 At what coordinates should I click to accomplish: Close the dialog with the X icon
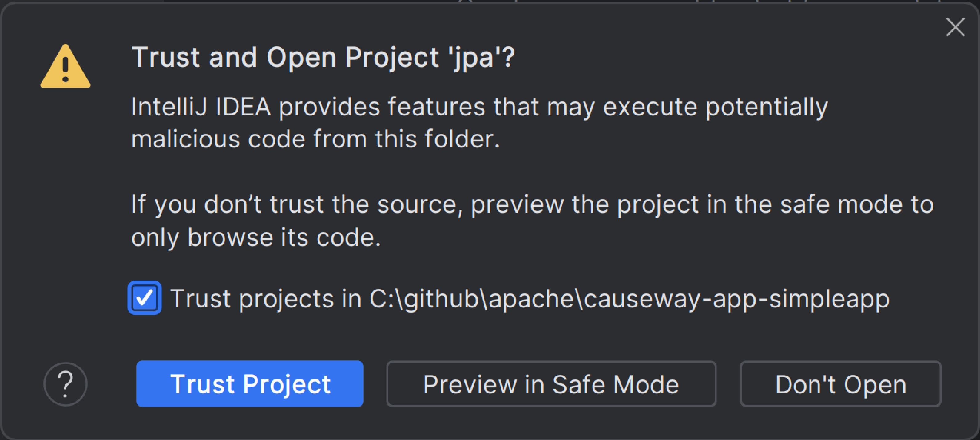click(x=955, y=27)
